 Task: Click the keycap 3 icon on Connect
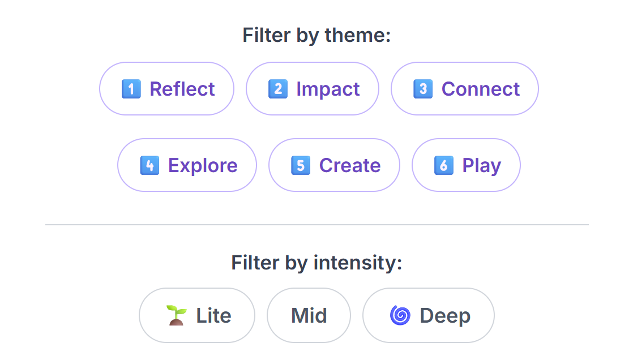click(422, 88)
